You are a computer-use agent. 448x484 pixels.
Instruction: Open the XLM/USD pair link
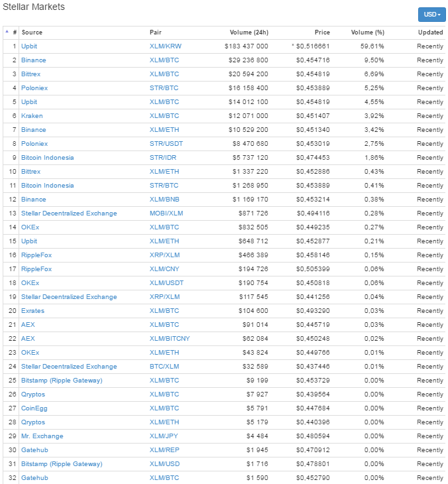[164, 463]
